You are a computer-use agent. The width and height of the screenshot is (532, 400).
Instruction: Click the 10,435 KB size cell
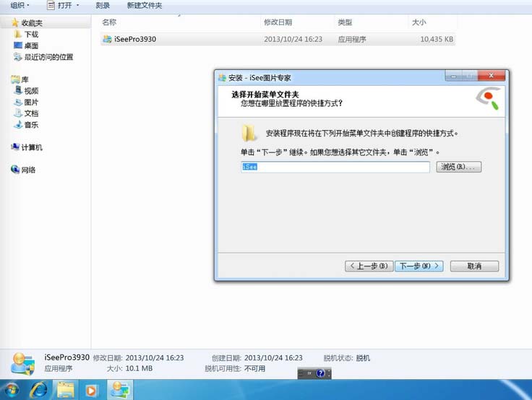pyautogui.click(x=437, y=39)
